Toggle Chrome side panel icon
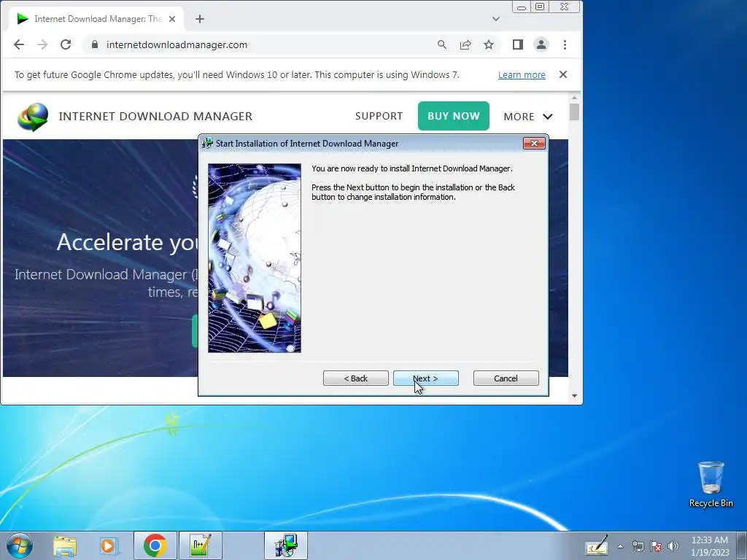747x560 pixels. click(x=518, y=44)
